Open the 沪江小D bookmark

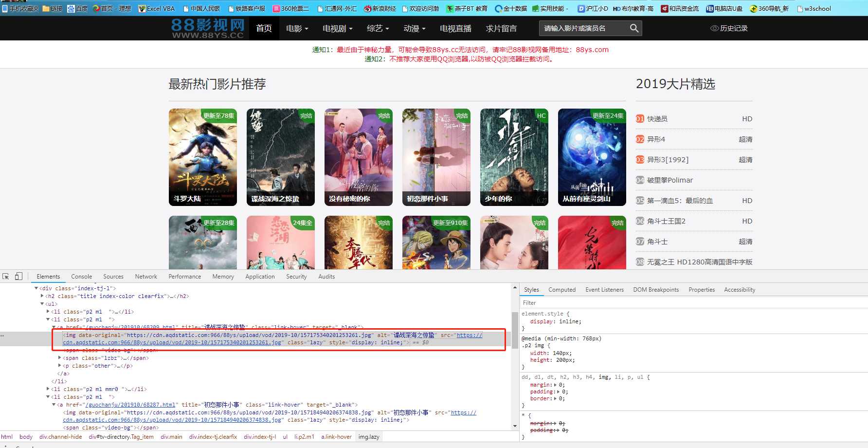click(593, 8)
